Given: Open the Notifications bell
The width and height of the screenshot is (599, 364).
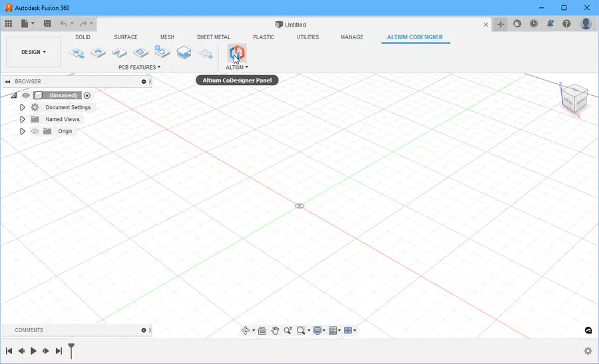Looking at the screenshot, I should click(550, 24).
